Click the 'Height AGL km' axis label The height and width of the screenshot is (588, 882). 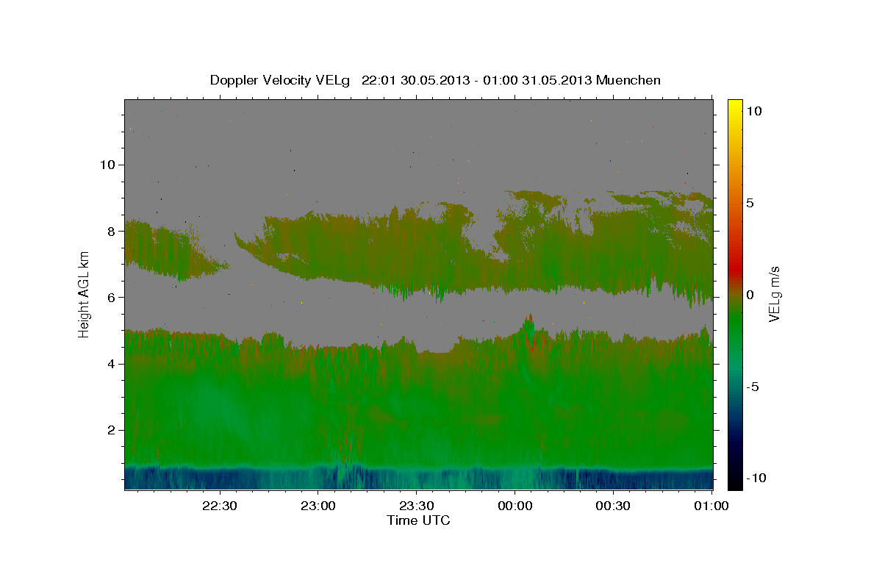[x=84, y=295]
